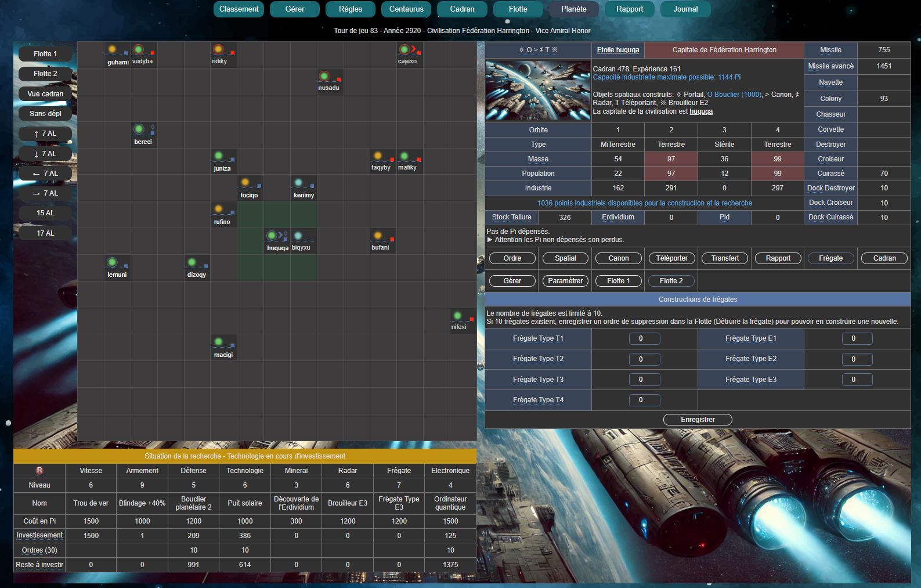
Task: Open the Etoile huquqa link
Action: point(618,50)
